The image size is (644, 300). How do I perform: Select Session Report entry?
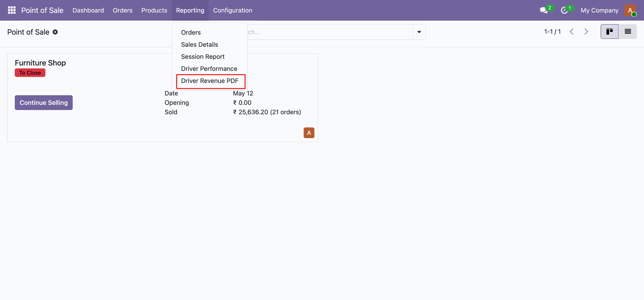point(210,57)
